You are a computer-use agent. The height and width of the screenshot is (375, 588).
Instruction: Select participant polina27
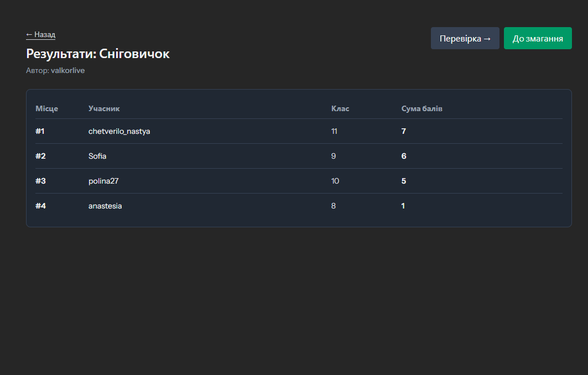click(x=103, y=181)
